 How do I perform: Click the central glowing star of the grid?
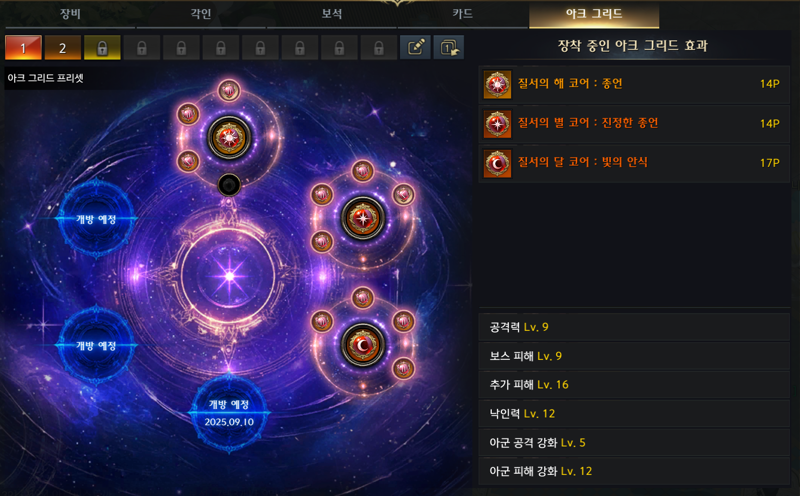coord(229,276)
